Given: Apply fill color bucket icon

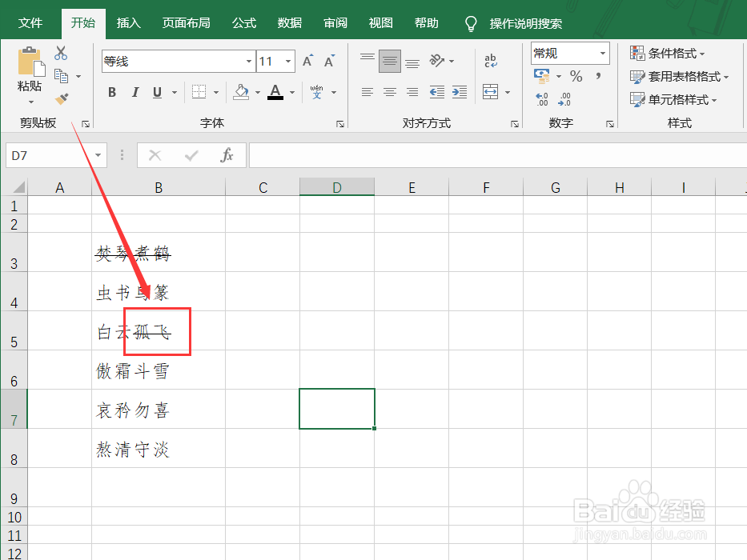Looking at the screenshot, I should click(x=241, y=92).
